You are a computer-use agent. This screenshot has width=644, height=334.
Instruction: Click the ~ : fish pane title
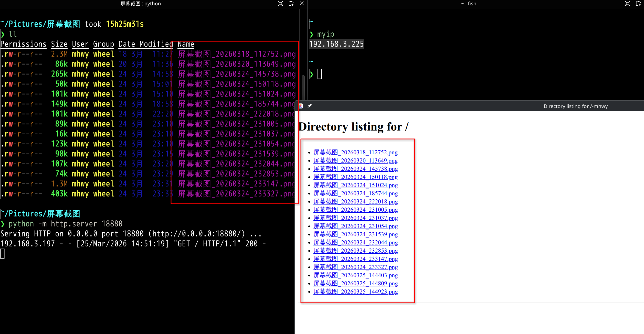pyautogui.click(x=469, y=4)
